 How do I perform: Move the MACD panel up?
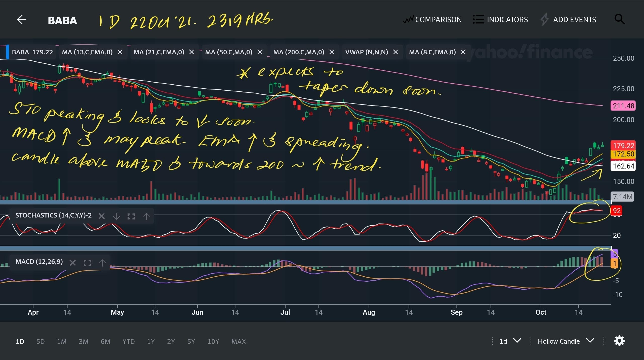[102, 263]
